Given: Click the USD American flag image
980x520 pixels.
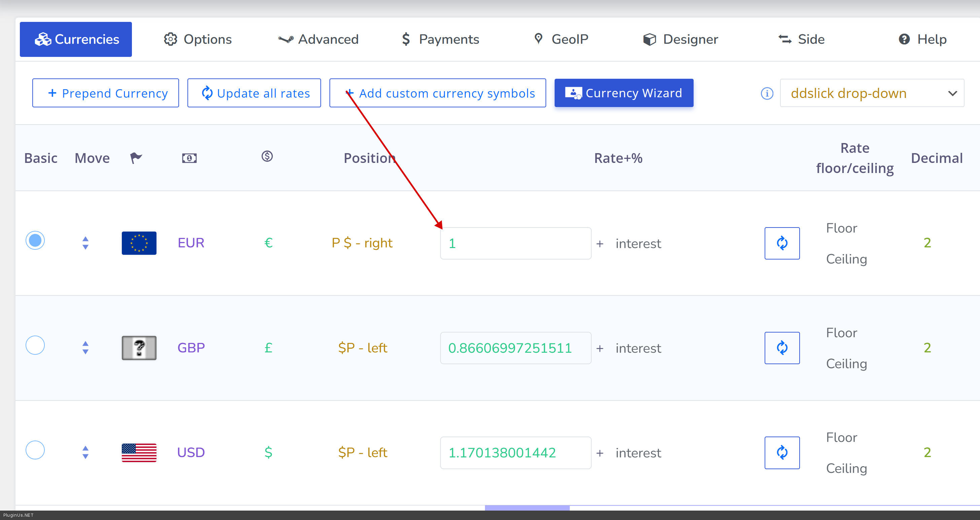Looking at the screenshot, I should point(139,452).
